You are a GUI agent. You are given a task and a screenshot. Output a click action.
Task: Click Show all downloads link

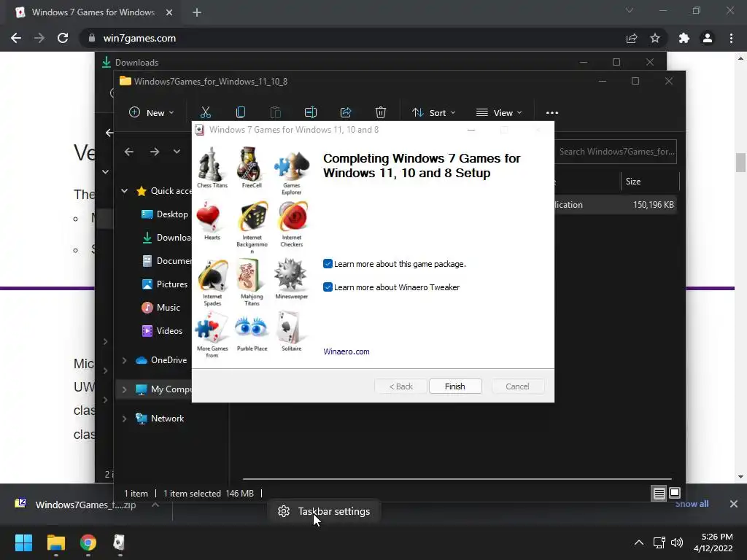(692, 504)
